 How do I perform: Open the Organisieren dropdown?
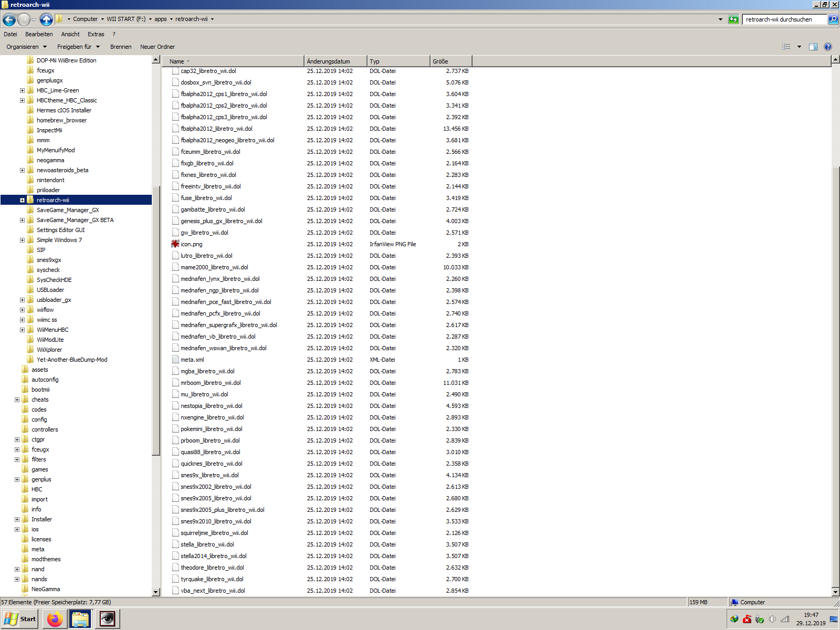coord(26,47)
